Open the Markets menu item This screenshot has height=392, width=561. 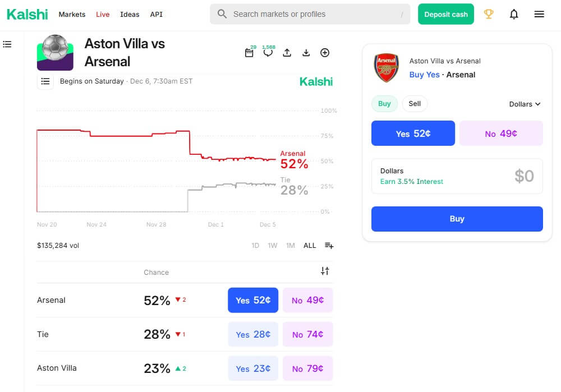click(72, 15)
